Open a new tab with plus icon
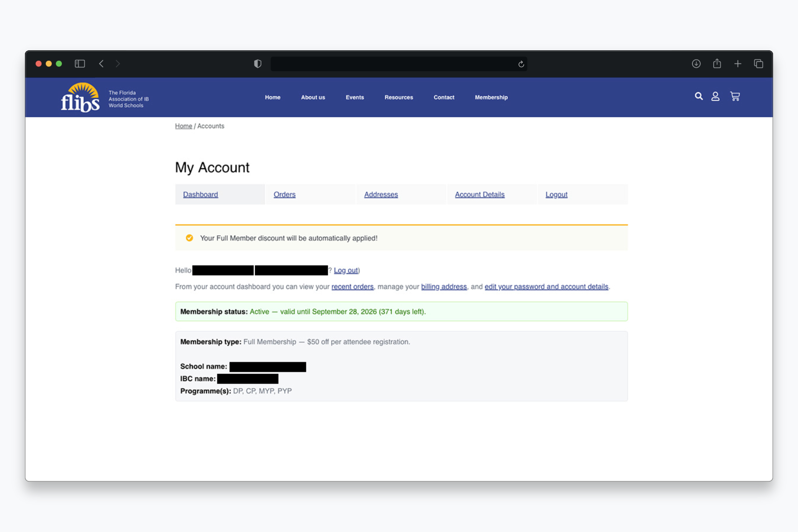The width and height of the screenshot is (798, 532). pyautogui.click(x=738, y=64)
